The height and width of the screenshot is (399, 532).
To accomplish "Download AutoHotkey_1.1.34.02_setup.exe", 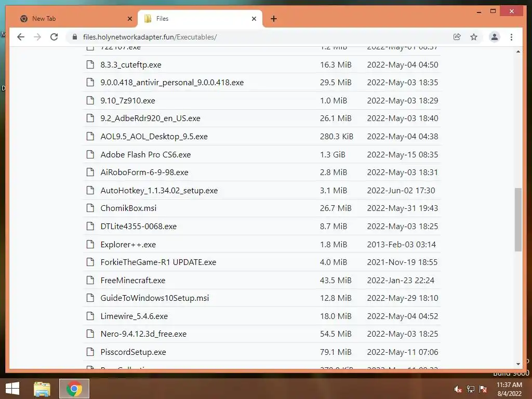I will pos(159,191).
